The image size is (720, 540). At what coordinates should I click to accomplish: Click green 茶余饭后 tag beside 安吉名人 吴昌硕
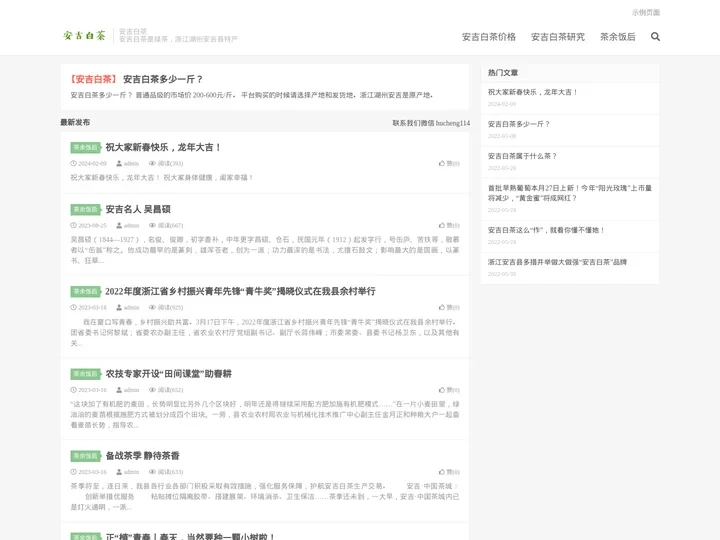[85, 209]
